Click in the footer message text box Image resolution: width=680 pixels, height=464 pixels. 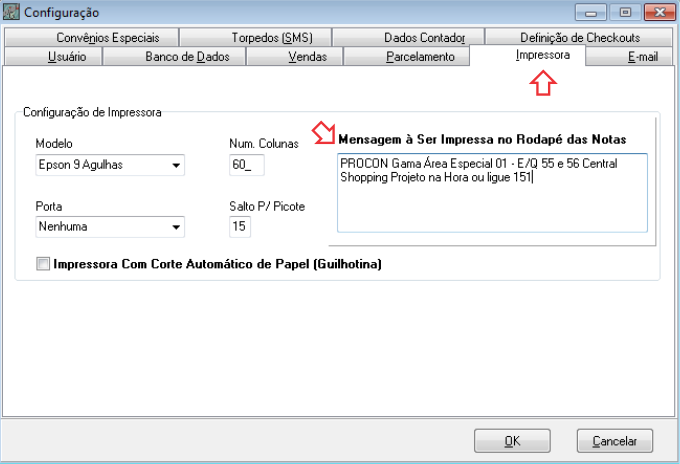pos(492,193)
